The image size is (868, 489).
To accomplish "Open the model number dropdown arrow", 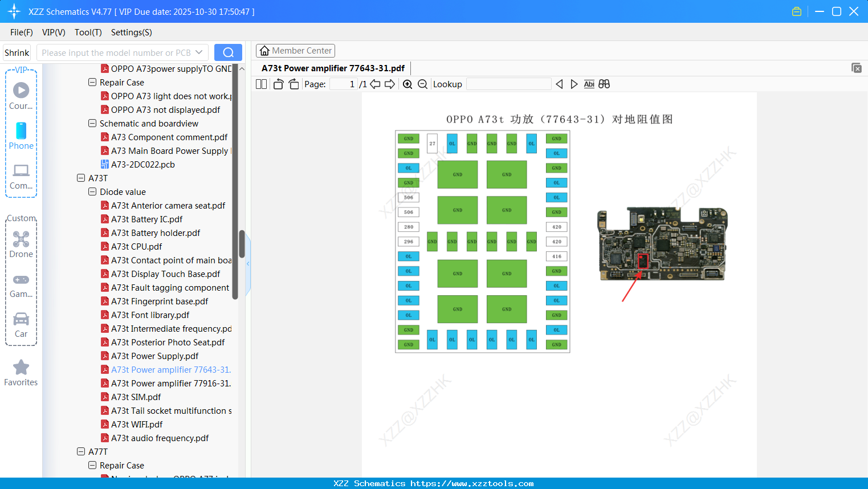I will click(199, 52).
